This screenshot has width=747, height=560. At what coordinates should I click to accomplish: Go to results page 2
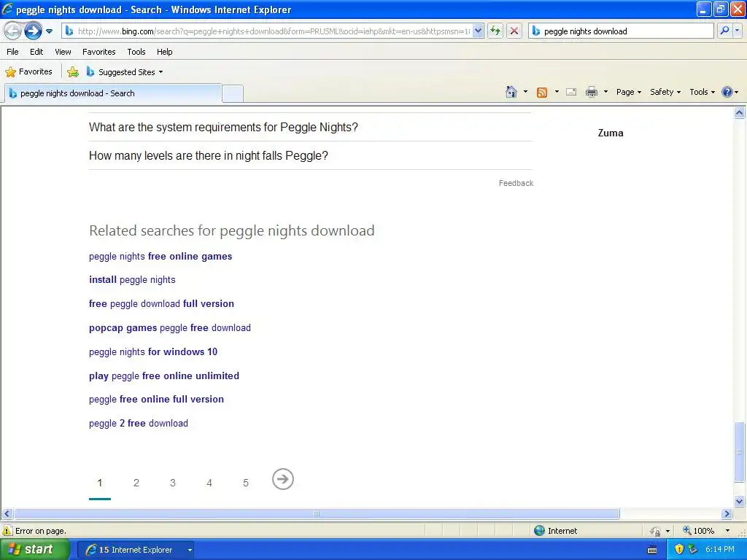[x=136, y=483]
